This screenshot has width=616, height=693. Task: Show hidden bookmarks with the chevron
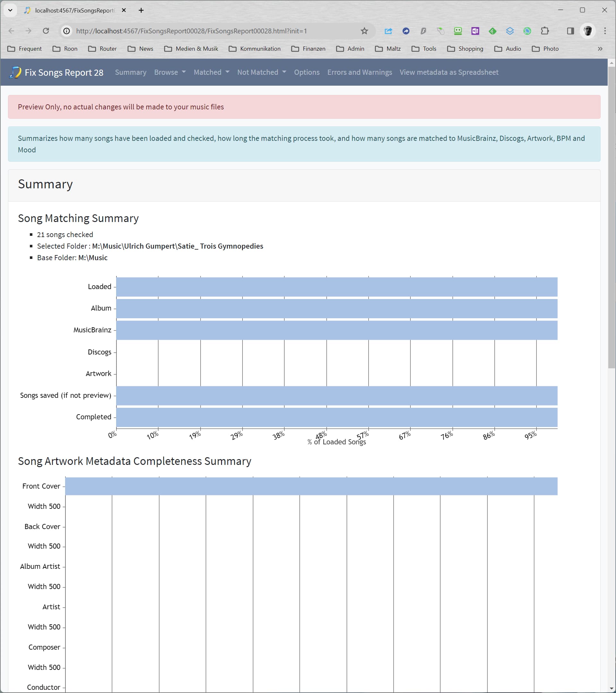pos(600,49)
